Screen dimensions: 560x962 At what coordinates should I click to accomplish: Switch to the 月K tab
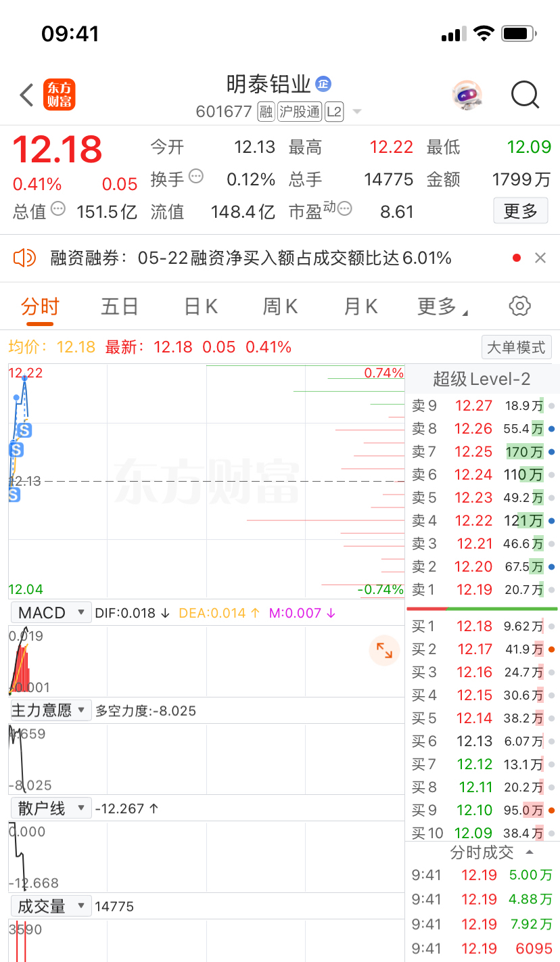pos(360,306)
